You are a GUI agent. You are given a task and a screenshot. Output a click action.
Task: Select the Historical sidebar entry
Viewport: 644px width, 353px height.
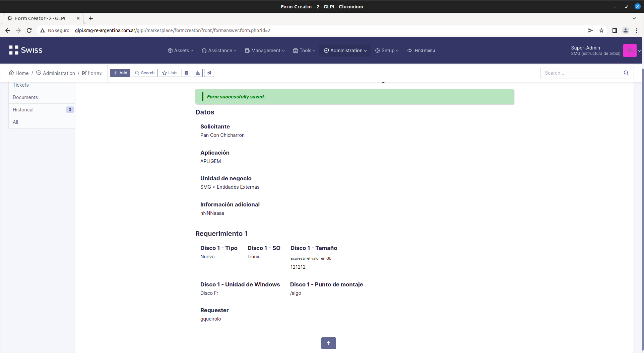point(23,109)
